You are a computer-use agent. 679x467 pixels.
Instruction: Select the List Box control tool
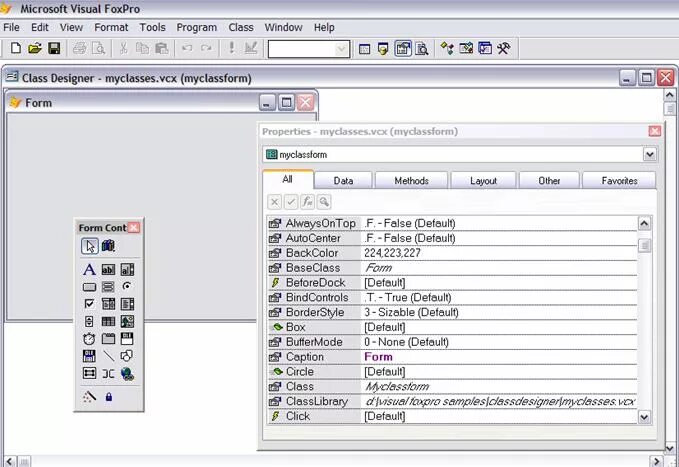(x=127, y=304)
